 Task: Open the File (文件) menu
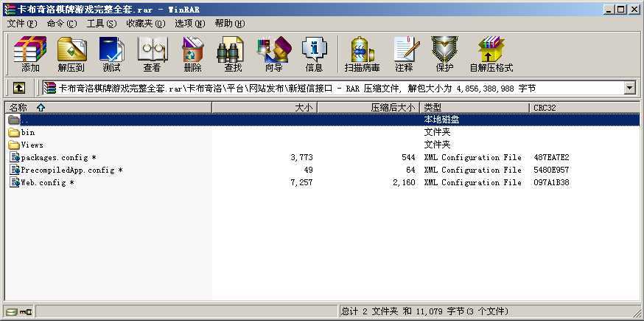pos(22,24)
